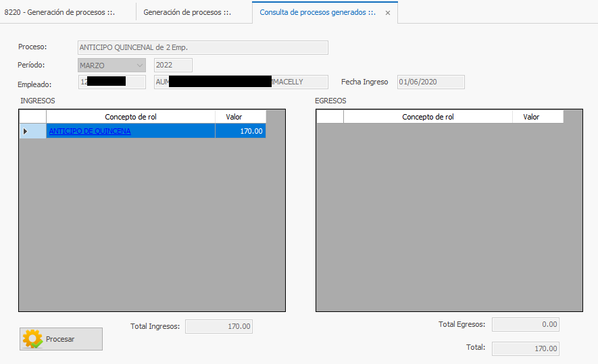Activate the Consulta de procesos generados tab
Image resolution: width=598 pixels, height=364 pixels.
coord(318,12)
